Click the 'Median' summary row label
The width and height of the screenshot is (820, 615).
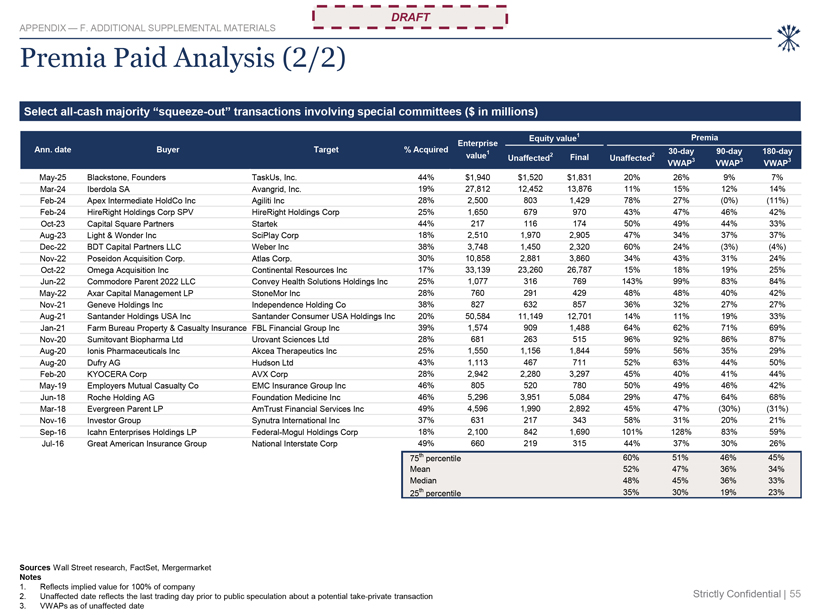point(423,481)
